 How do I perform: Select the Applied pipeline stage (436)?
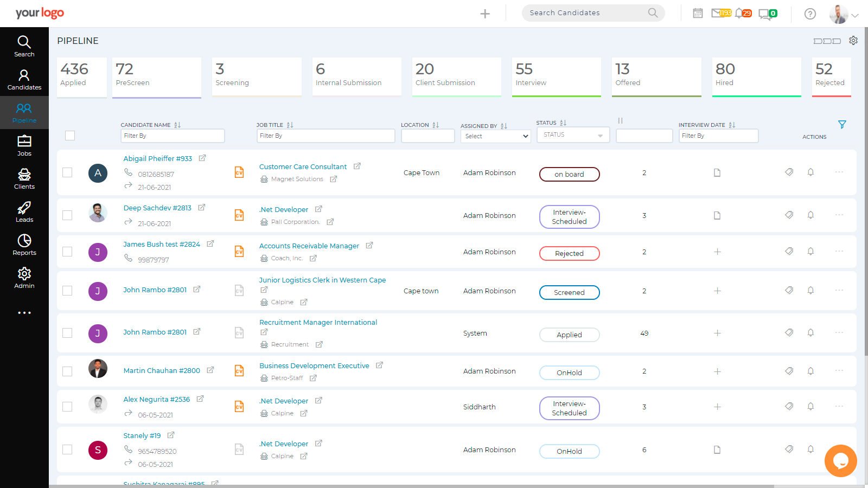[x=82, y=77]
